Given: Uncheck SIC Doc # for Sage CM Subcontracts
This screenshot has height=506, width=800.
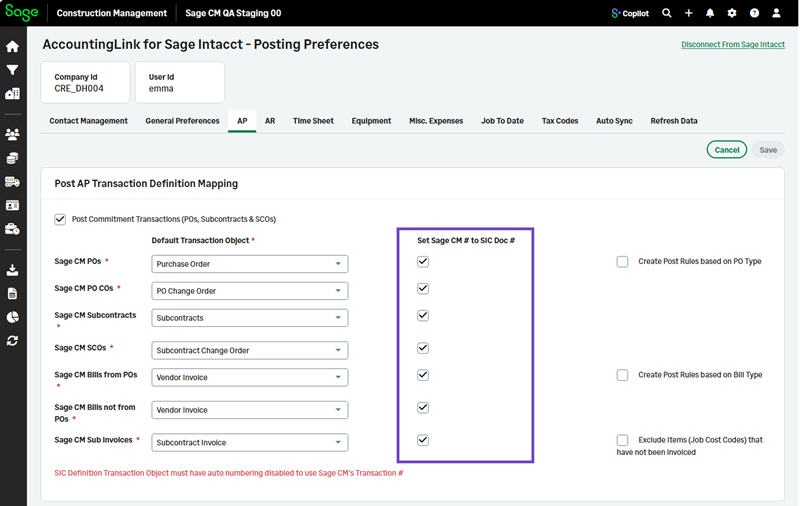Looking at the screenshot, I should point(423,316).
